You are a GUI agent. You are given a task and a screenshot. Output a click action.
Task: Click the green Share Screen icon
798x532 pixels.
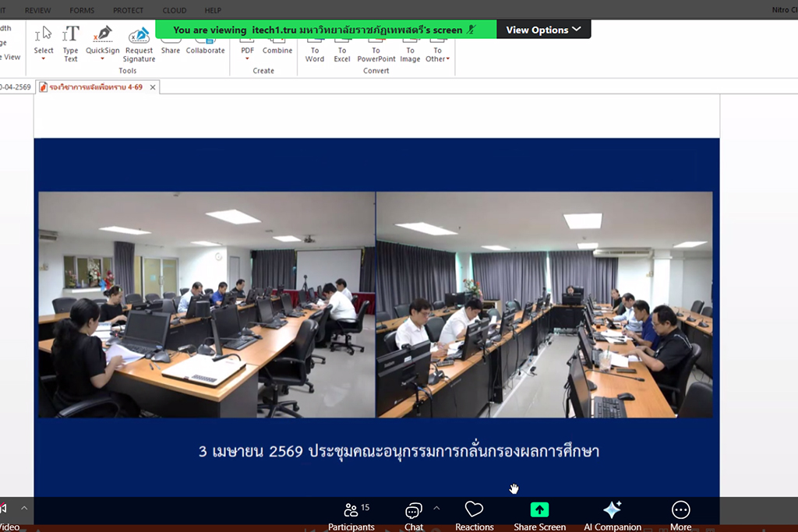coord(539,509)
